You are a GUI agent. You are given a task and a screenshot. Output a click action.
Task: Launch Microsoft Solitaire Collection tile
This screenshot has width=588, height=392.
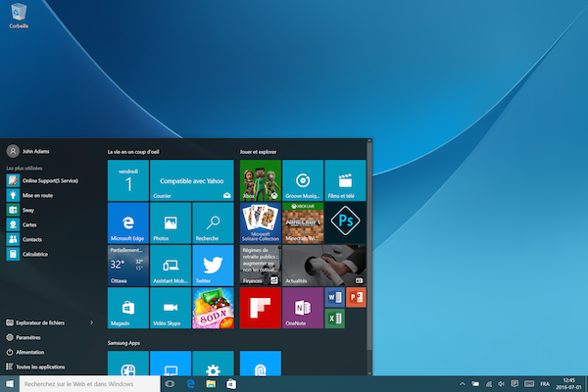[x=261, y=222]
